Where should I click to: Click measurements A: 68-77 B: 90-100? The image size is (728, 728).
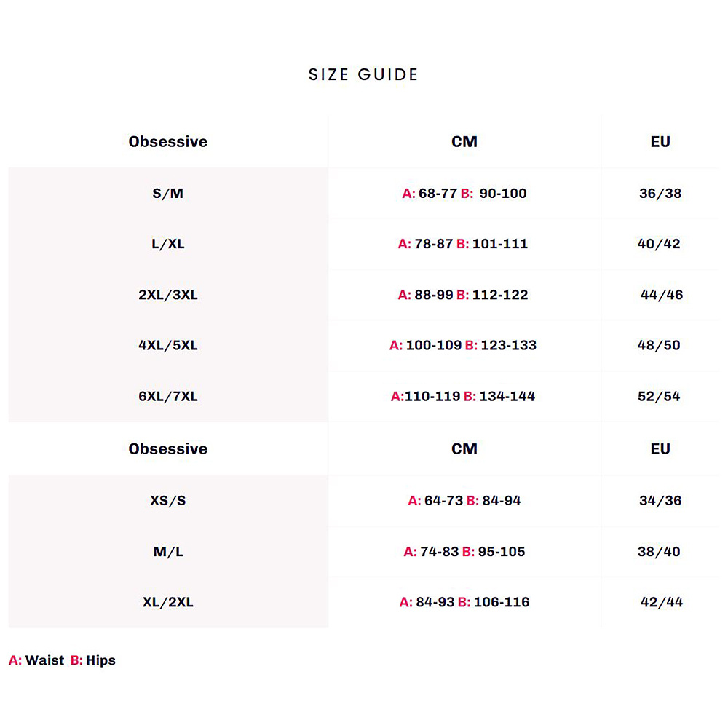point(464,194)
